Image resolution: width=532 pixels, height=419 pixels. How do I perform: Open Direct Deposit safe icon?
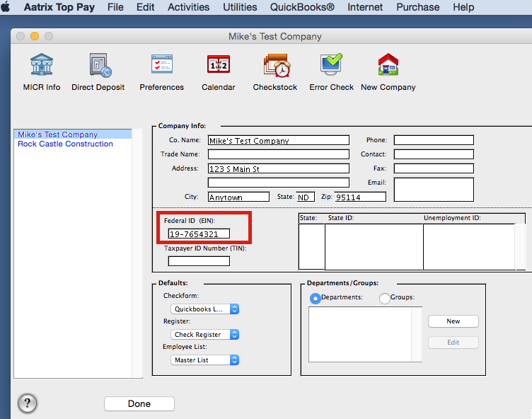click(100, 65)
